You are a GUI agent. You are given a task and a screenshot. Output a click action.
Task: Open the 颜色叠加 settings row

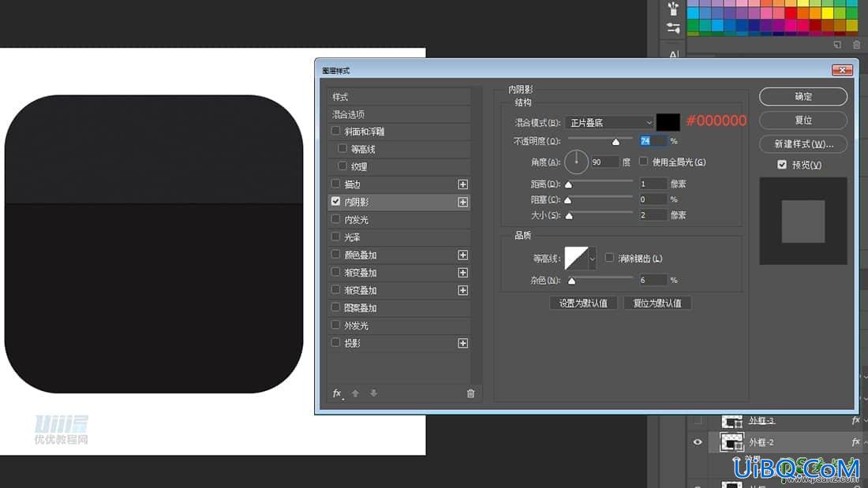click(398, 255)
